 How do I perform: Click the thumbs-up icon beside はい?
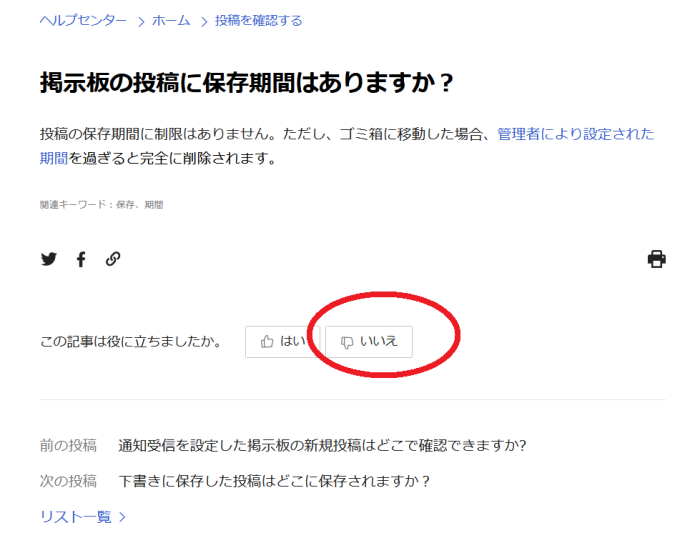coord(267,341)
